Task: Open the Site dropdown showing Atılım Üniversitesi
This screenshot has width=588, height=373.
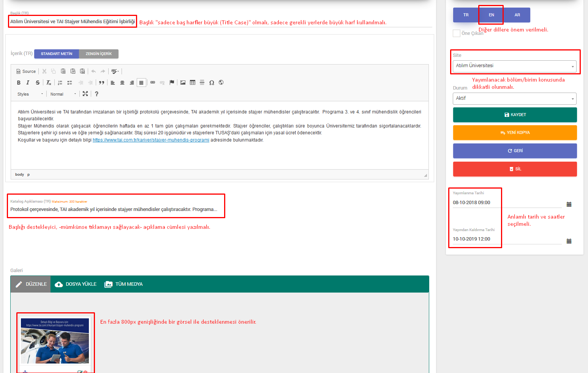Action: tap(514, 66)
